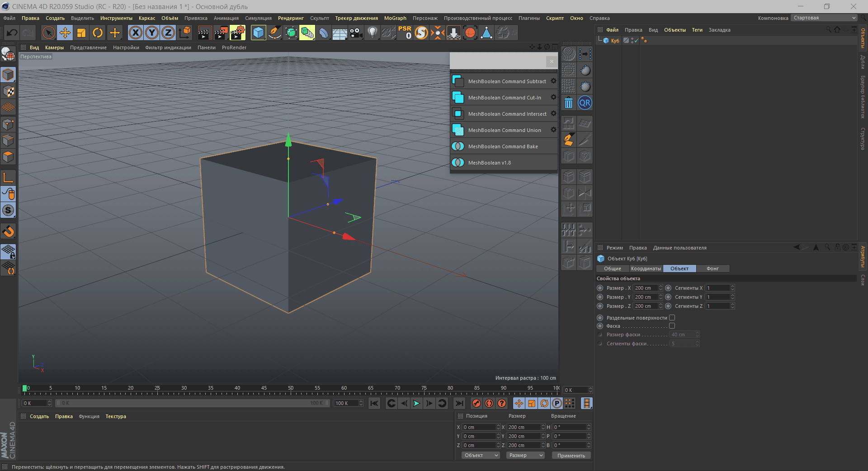Open the MoGraph menu
868x471 pixels.
395,18
